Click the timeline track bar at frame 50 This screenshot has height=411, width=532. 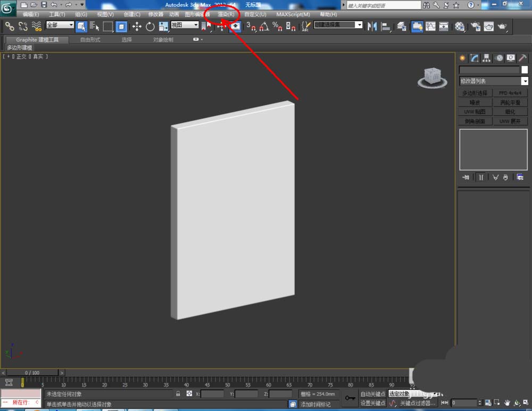tap(228, 382)
